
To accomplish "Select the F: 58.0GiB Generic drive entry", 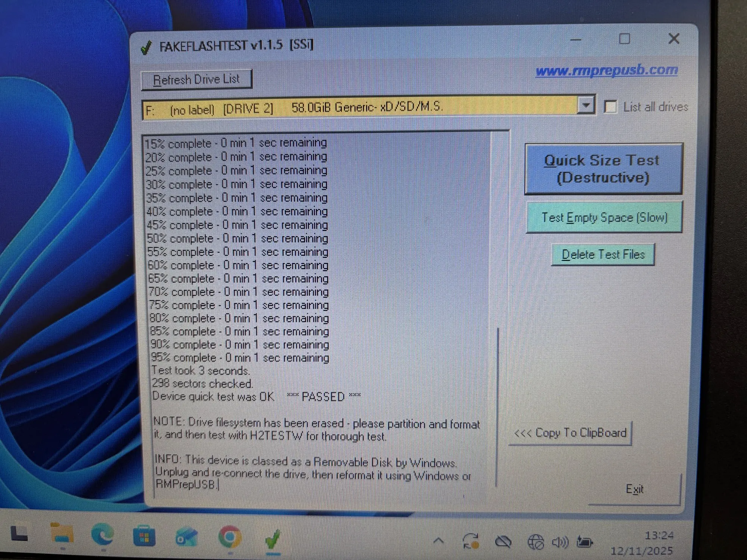I will point(360,108).
